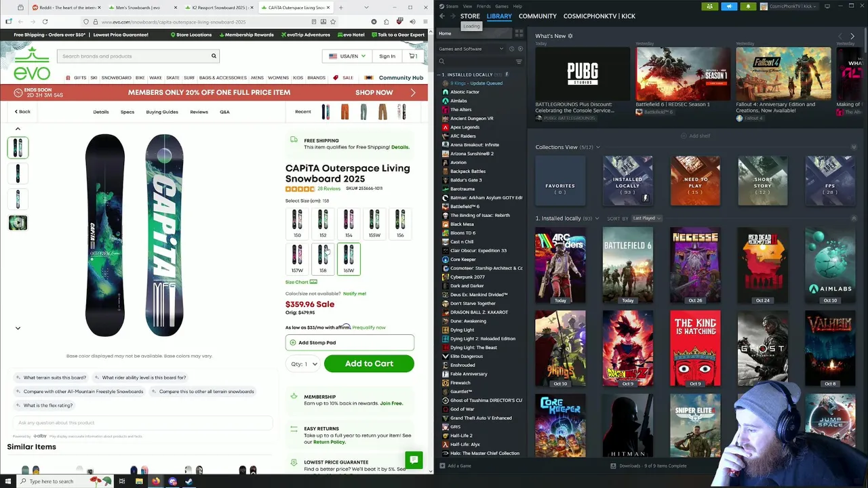Open Last Played sort dropdown
Screen dimensions: 868x488
[647, 218]
